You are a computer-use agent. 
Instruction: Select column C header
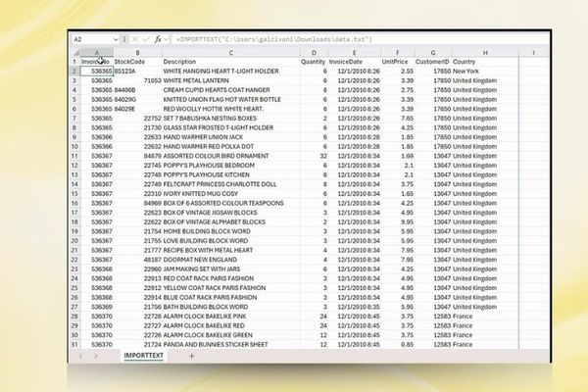[x=231, y=53]
